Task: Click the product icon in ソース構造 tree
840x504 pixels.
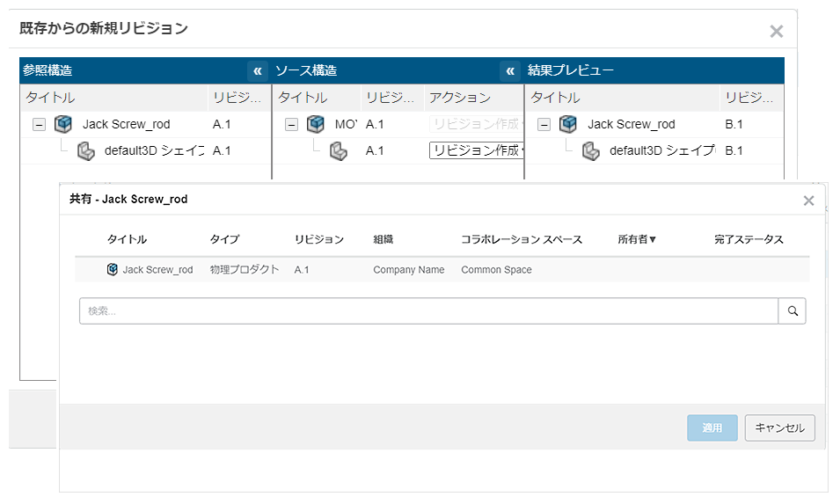Action: pos(316,124)
